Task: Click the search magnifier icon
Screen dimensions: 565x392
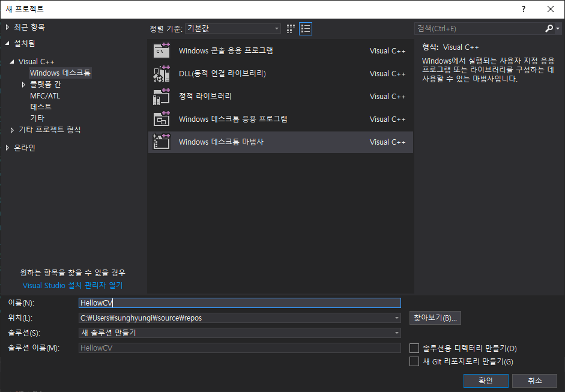Action: click(549, 28)
